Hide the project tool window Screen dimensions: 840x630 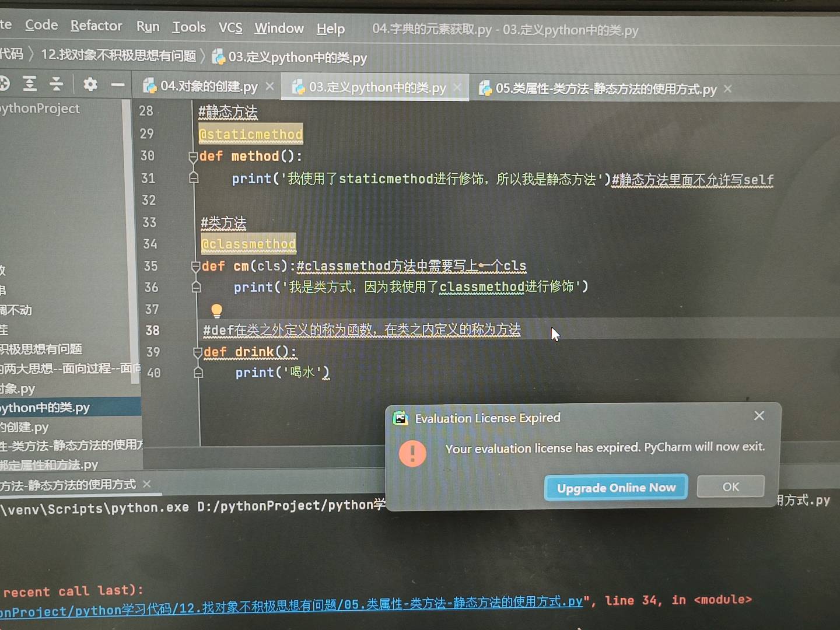[118, 85]
